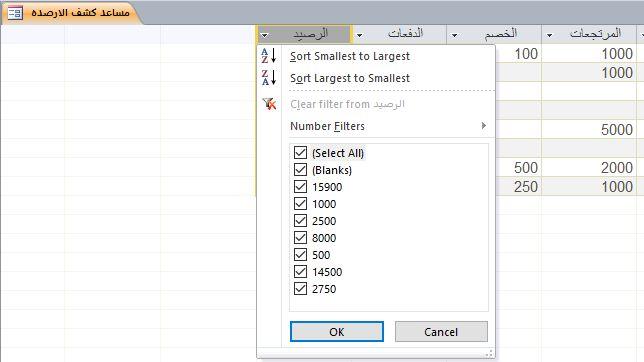
Task: Open the المرتجعات column dropdown arrow
Action: (550, 35)
